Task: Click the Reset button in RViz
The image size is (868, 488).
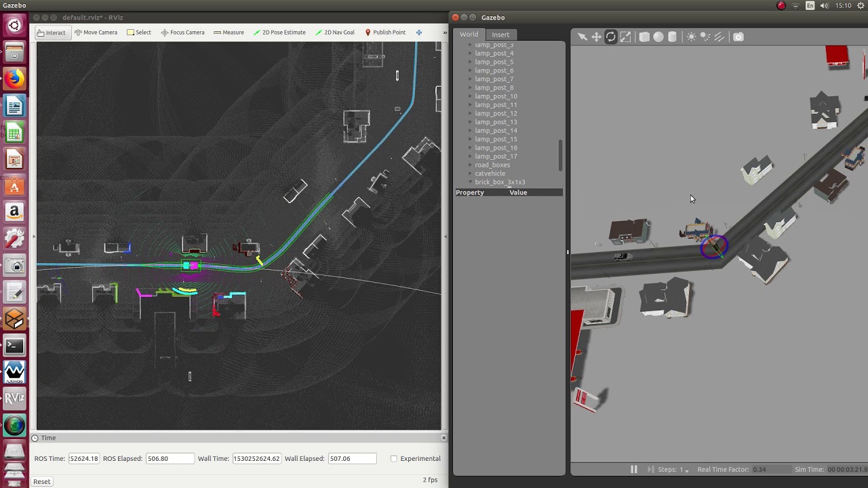Action: (41, 482)
